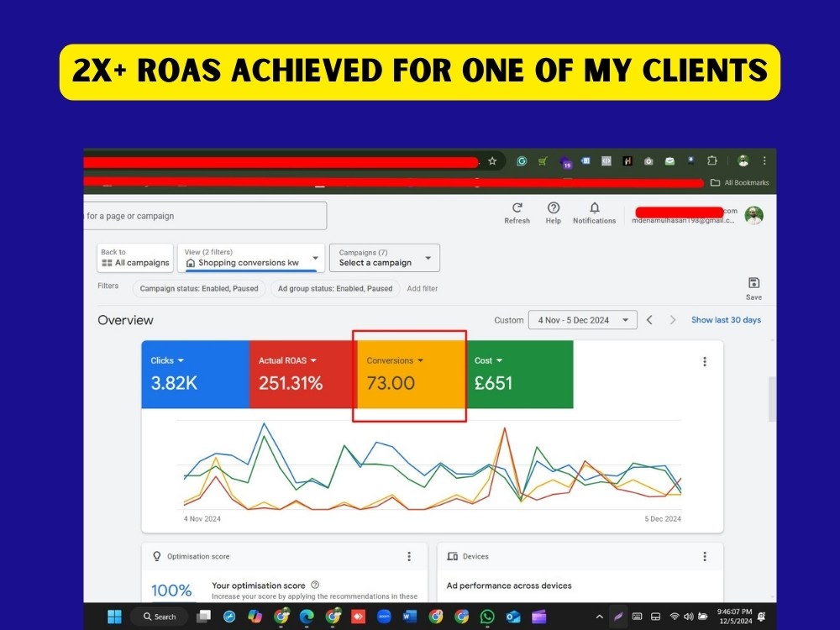This screenshot has width=840, height=630.
Task: Show hidden system tray icons chevron
Action: click(x=599, y=617)
